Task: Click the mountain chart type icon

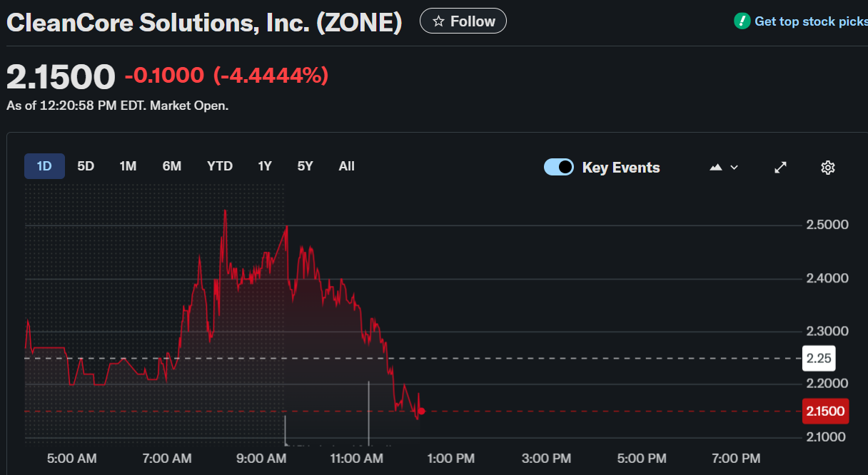Action: point(716,168)
